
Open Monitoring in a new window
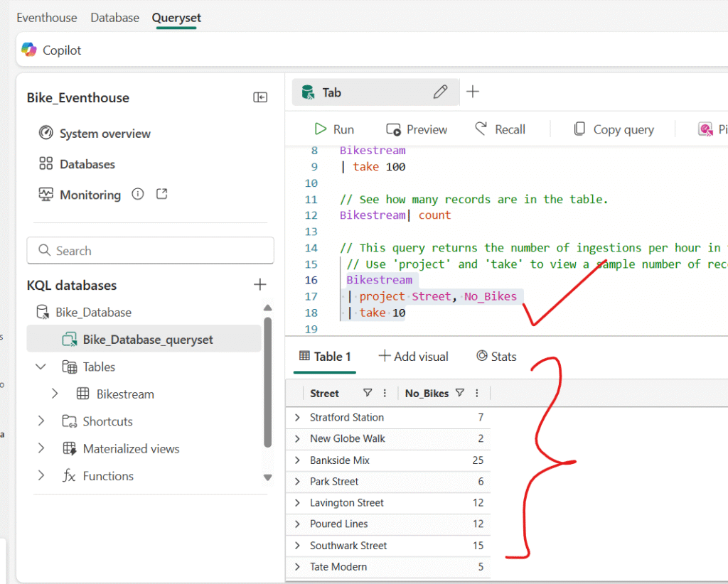click(x=161, y=194)
